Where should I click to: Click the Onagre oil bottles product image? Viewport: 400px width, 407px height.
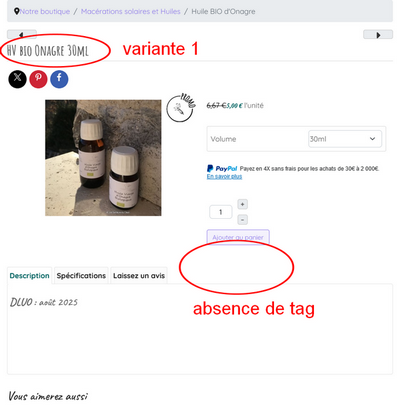(103, 158)
